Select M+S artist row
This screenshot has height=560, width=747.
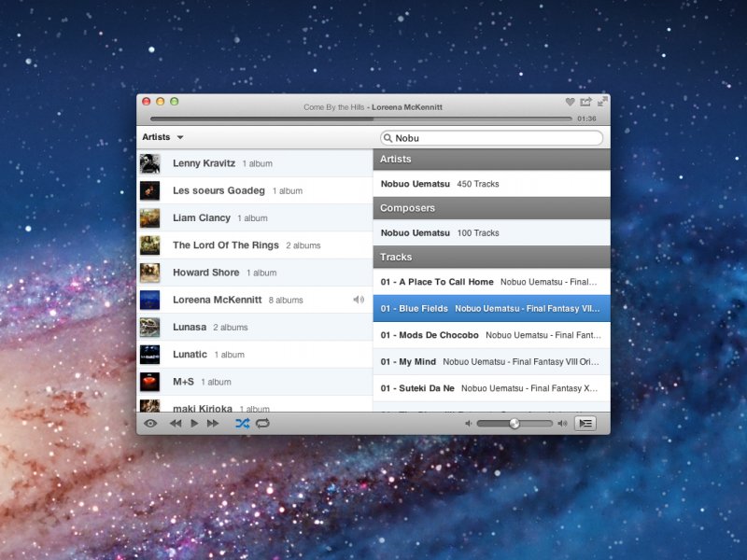coord(255,382)
